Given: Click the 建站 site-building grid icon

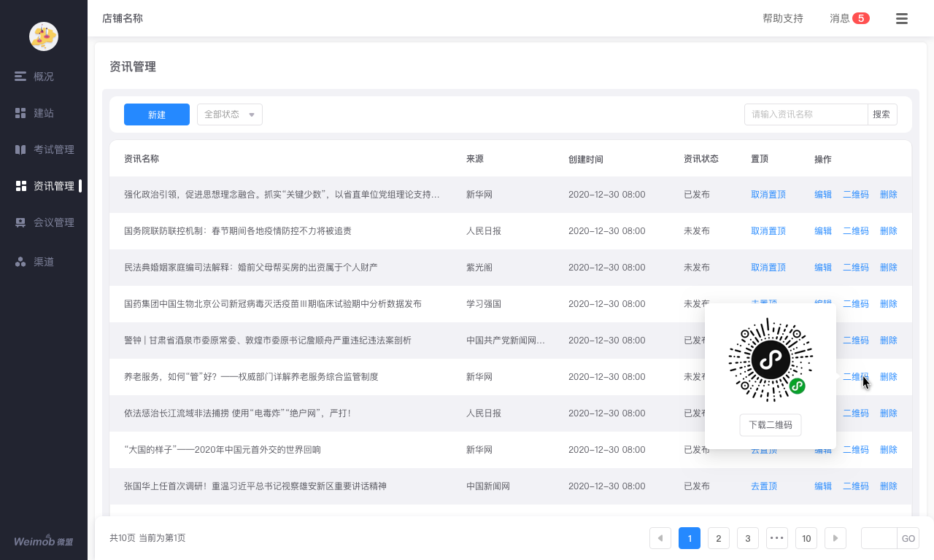Looking at the screenshot, I should (x=20, y=113).
